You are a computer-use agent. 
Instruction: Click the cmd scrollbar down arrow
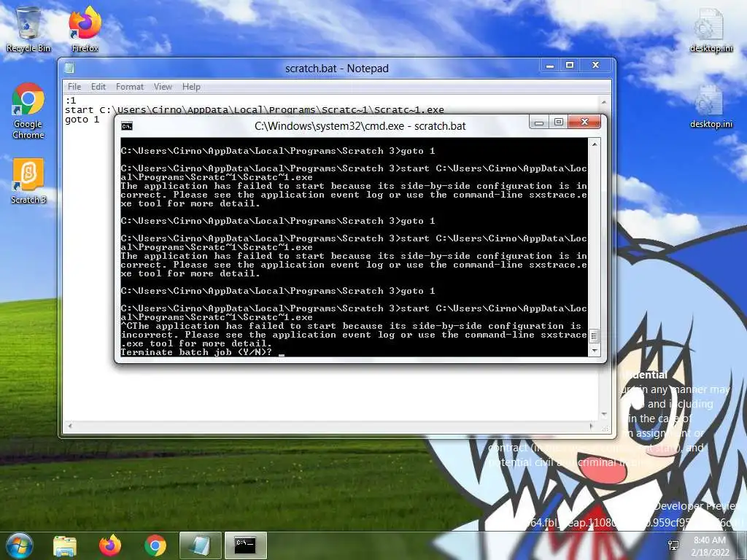(x=594, y=351)
